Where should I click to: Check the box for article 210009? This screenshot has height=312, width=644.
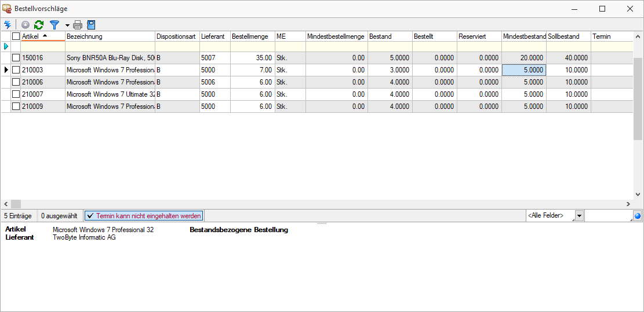(x=16, y=107)
